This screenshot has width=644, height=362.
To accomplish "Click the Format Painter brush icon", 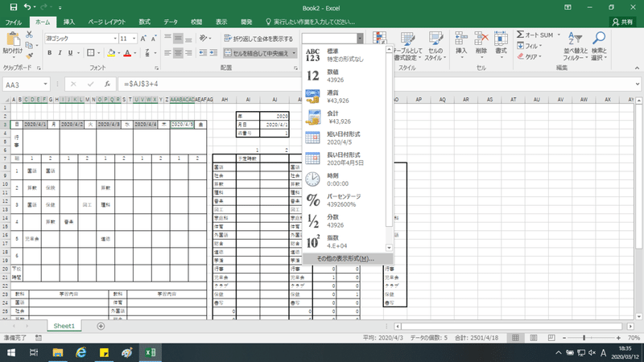I will pyautogui.click(x=29, y=56).
